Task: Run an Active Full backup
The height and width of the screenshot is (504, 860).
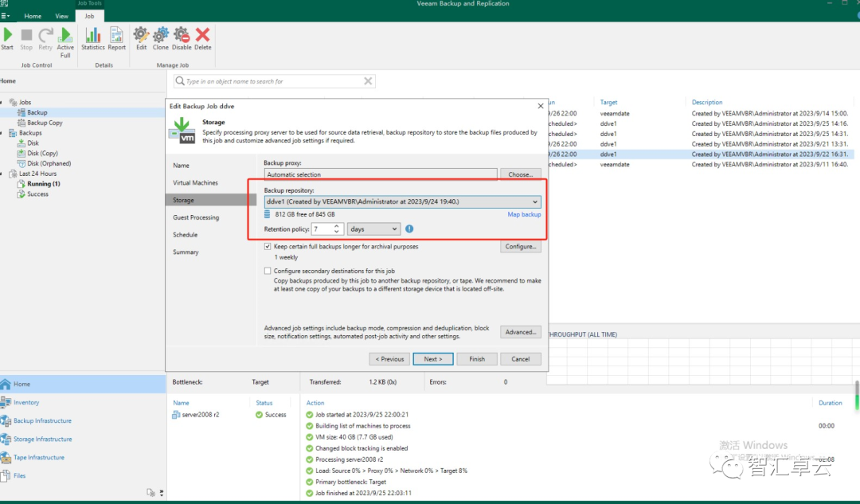Action: [65, 43]
